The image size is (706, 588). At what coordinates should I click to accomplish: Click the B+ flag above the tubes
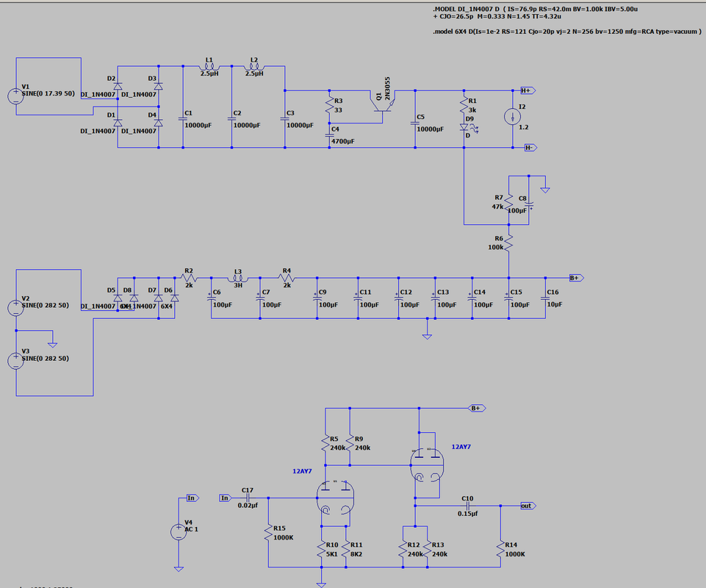coord(478,408)
